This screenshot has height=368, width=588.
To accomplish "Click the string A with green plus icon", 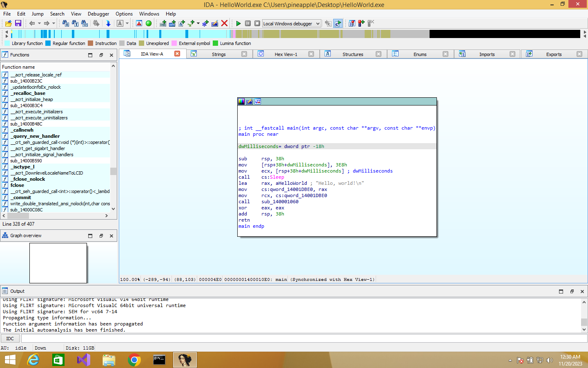I will pyautogui.click(x=182, y=23).
